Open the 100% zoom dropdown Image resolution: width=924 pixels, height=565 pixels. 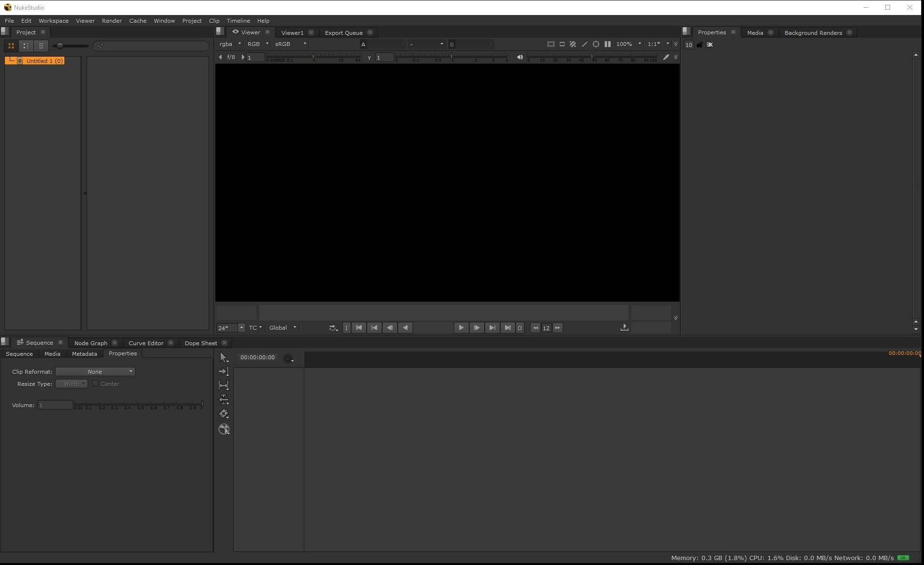coord(628,44)
